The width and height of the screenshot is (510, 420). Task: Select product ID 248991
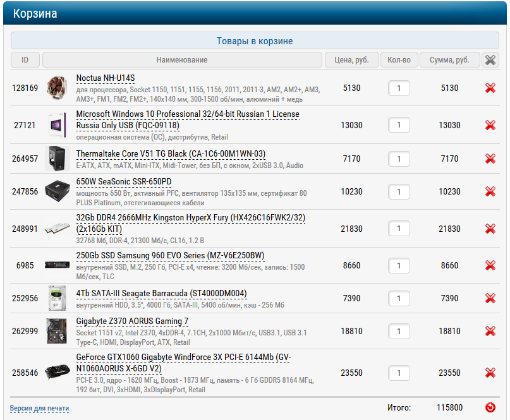click(25, 229)
